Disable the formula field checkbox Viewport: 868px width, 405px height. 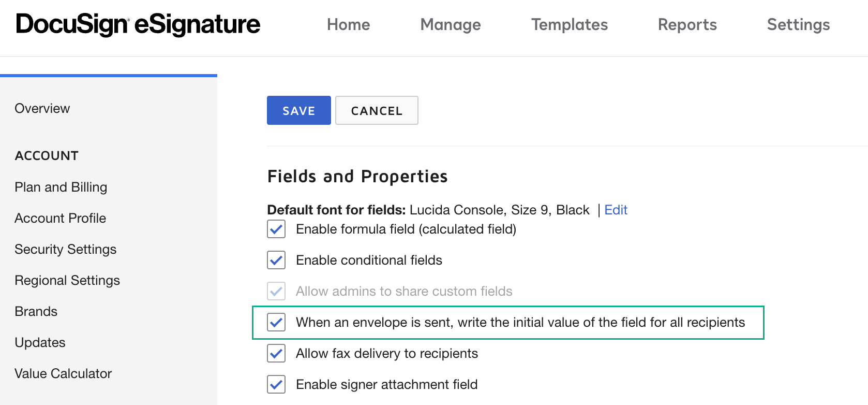[276, 229]
